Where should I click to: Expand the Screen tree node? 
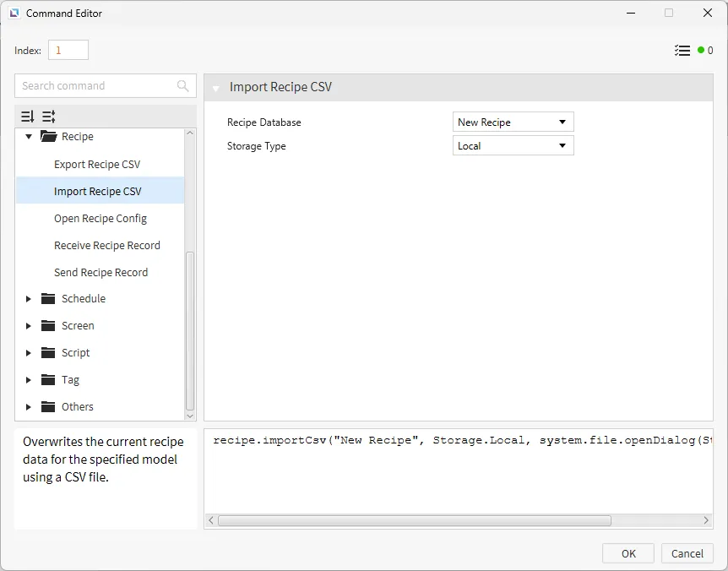29,326
